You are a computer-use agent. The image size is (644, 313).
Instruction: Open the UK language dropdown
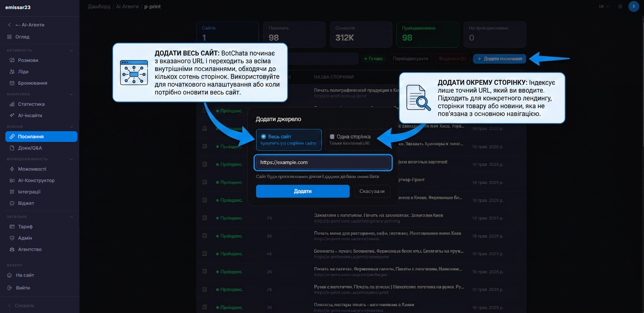pyautogui.click(x=604, y=7)
